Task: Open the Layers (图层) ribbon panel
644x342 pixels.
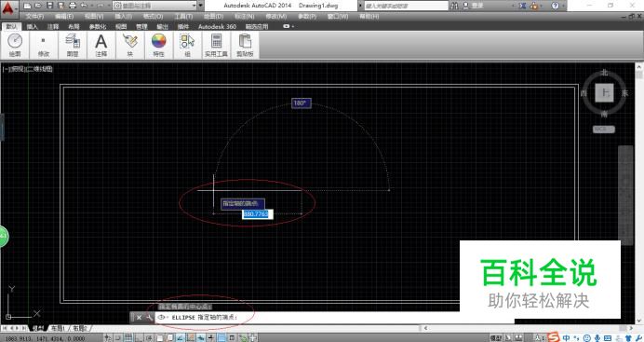Action: (x=73, y=46)
